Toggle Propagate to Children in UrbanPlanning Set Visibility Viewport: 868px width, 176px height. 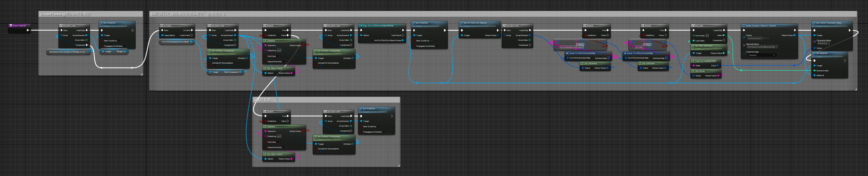(x=125, y=46)
